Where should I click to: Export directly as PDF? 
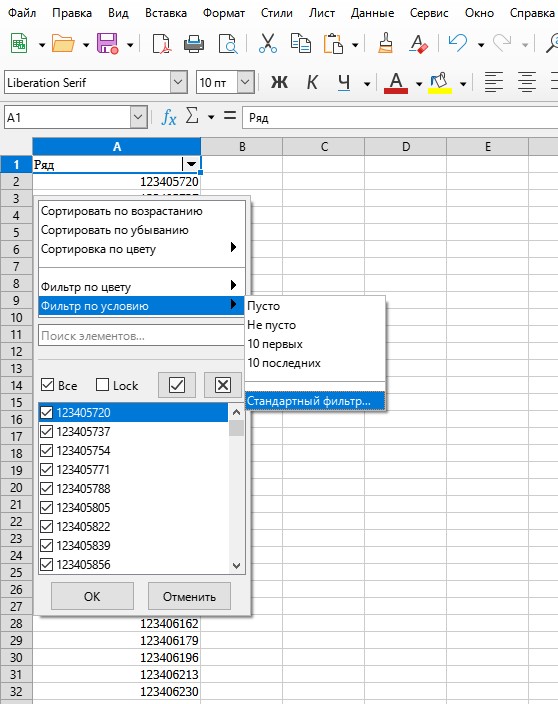pos(162,44)
